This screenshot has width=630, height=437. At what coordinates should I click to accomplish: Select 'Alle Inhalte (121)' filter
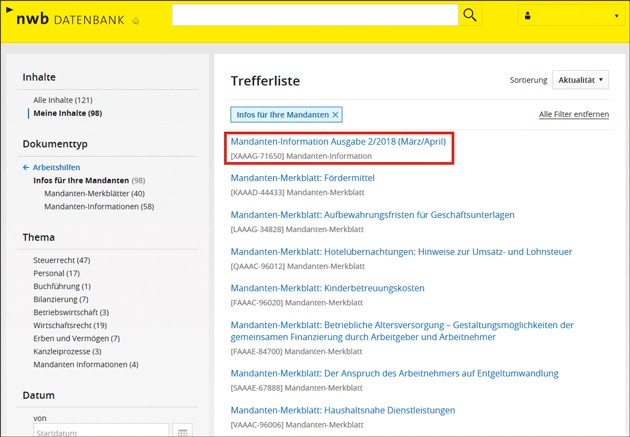(63, 100)
